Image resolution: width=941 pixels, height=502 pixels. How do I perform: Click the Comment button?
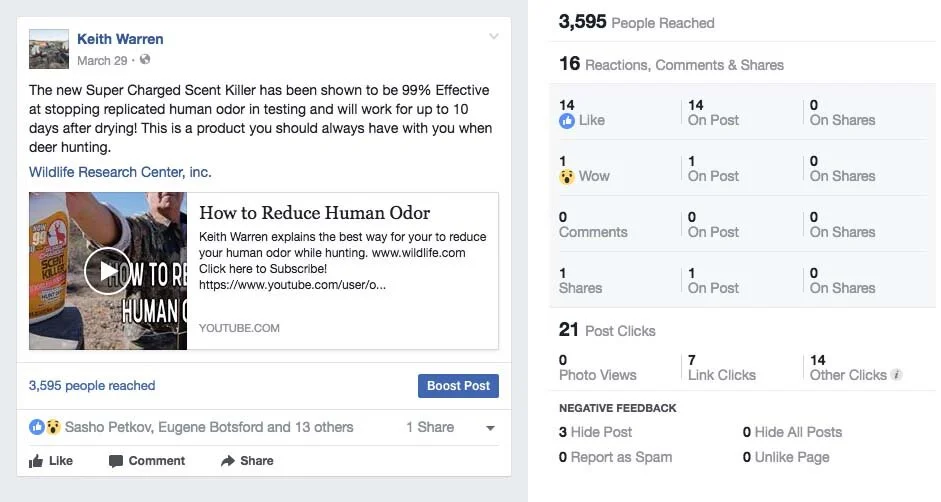coord(147,461)
